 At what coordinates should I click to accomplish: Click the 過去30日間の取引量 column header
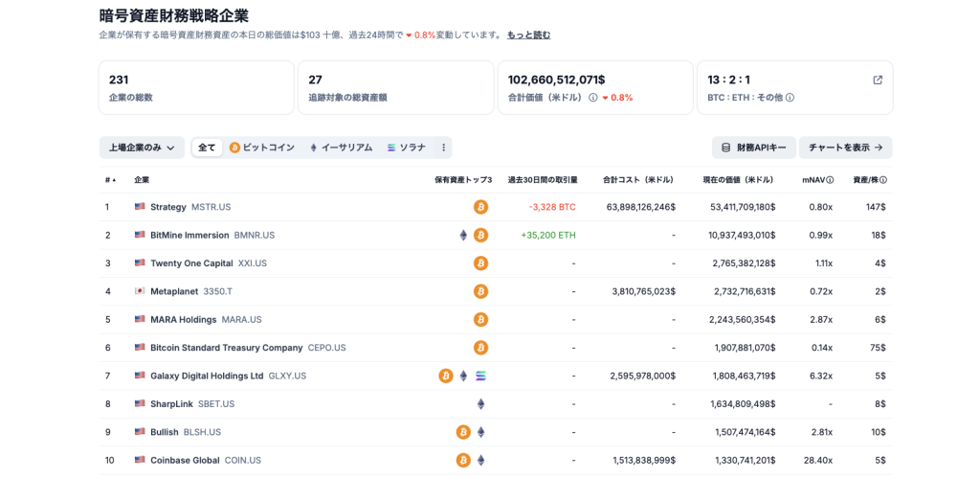(x=543, y=180)
